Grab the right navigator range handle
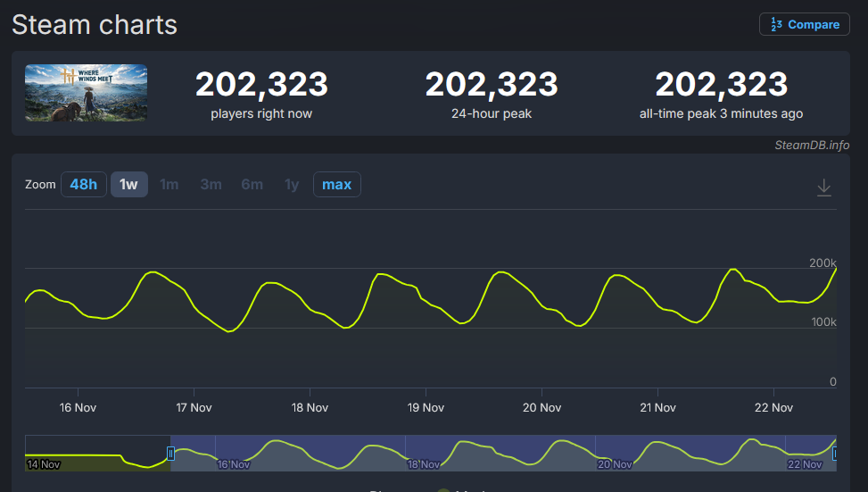 coord(834,454)
